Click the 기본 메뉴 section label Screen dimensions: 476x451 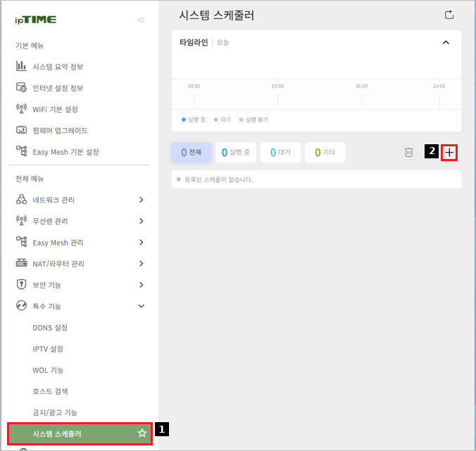(30, 46)
